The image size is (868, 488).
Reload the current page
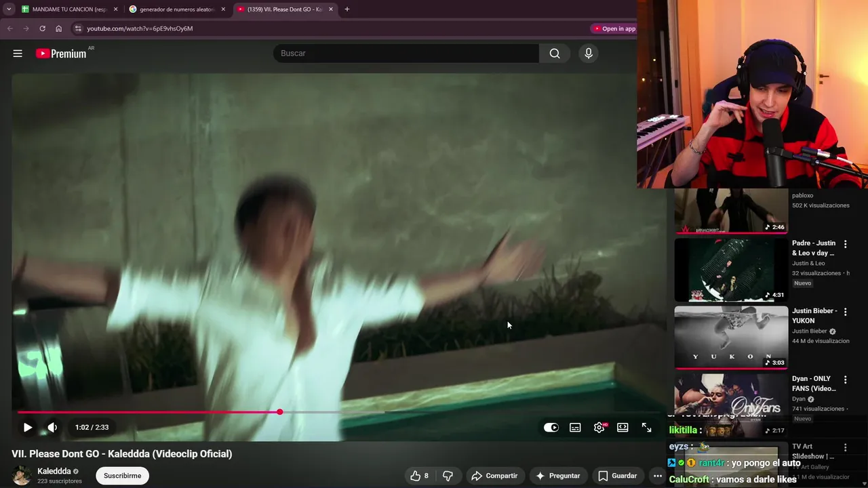click(42, 28)
